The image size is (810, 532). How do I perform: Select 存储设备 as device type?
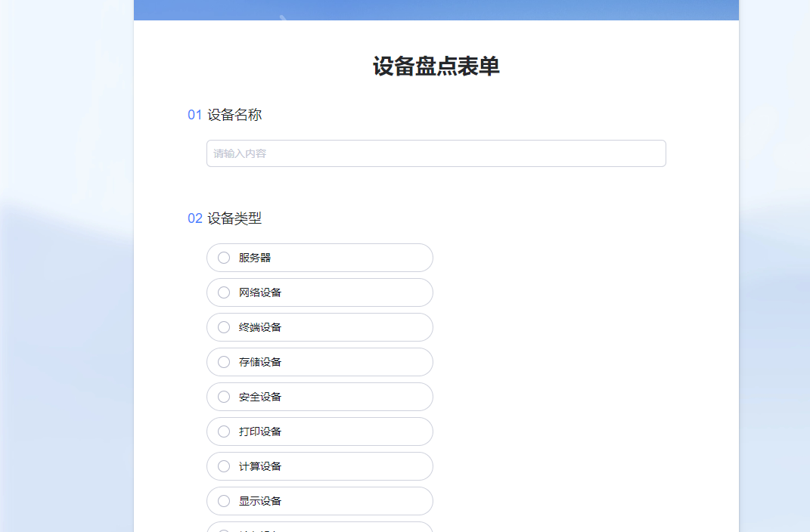(x=224, y=362)
